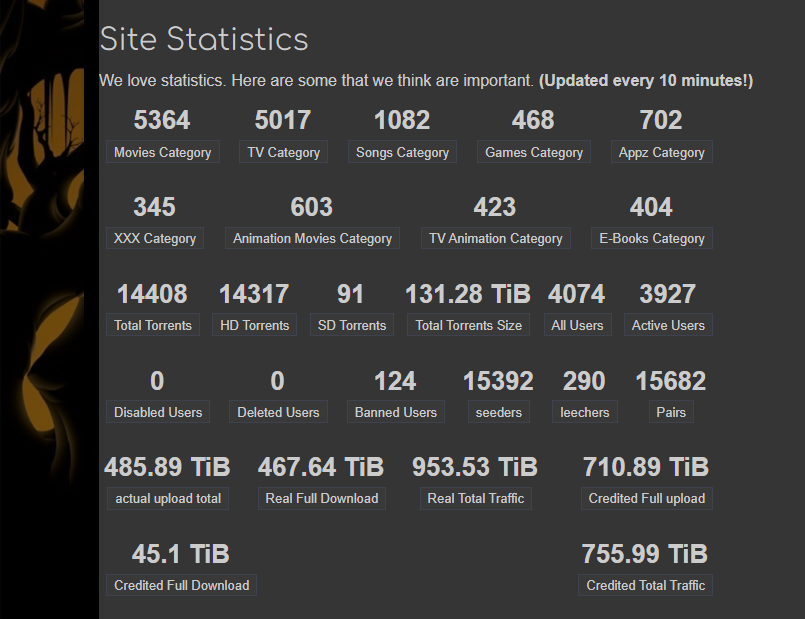Click the SD Torrents label
Viewport: 805px width, 619px height.
(x=352, y=325)
